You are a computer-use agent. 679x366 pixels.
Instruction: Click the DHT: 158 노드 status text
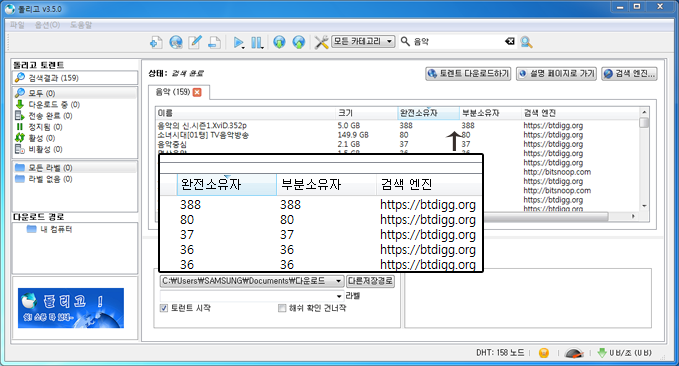point(500,353)
